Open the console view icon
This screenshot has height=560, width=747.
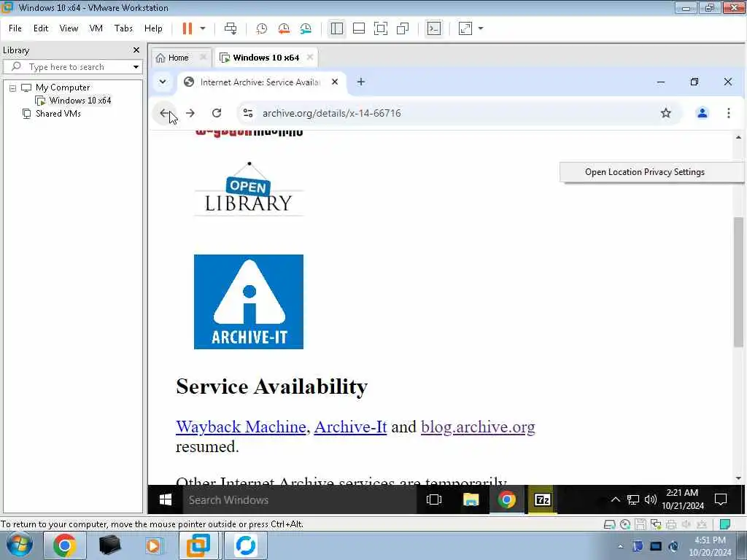[x=433, y=28]
